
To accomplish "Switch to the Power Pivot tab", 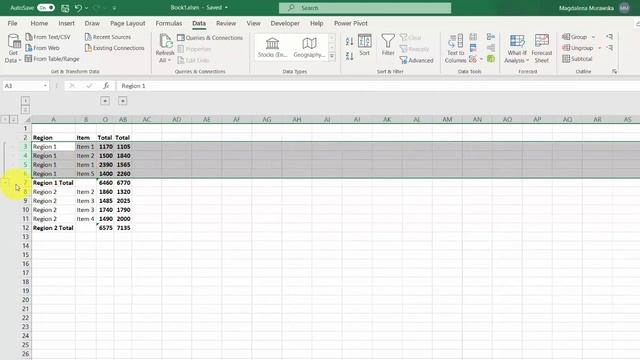I will 351,23.
